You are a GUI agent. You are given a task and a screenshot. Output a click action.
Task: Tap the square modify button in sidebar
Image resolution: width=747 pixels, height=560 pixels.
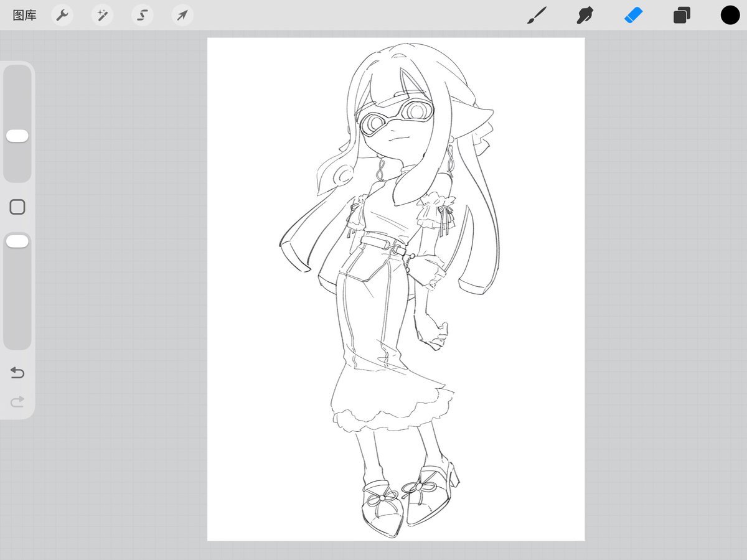point(17,207)
